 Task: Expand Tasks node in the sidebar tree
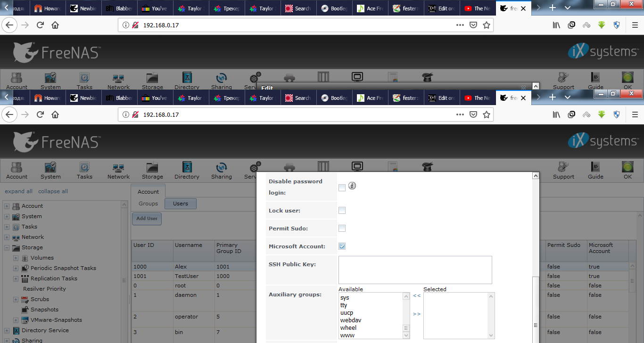7,227
